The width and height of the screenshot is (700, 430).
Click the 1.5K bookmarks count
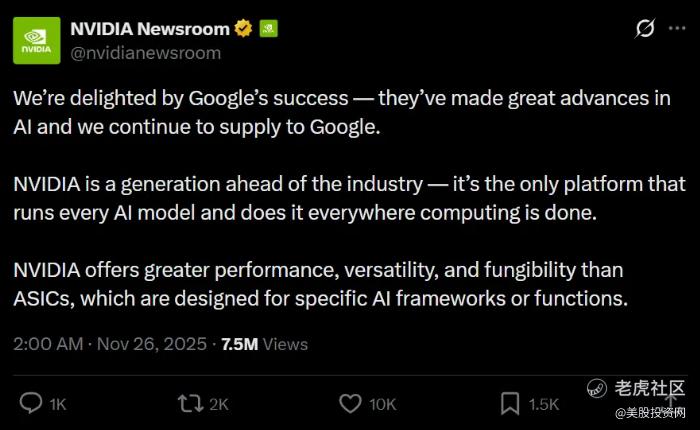tap(544, 404)
